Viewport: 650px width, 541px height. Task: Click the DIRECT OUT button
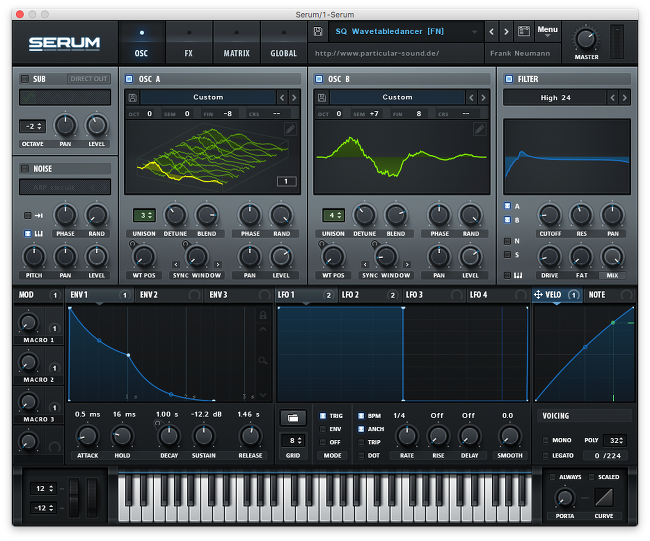pos(89,79)
